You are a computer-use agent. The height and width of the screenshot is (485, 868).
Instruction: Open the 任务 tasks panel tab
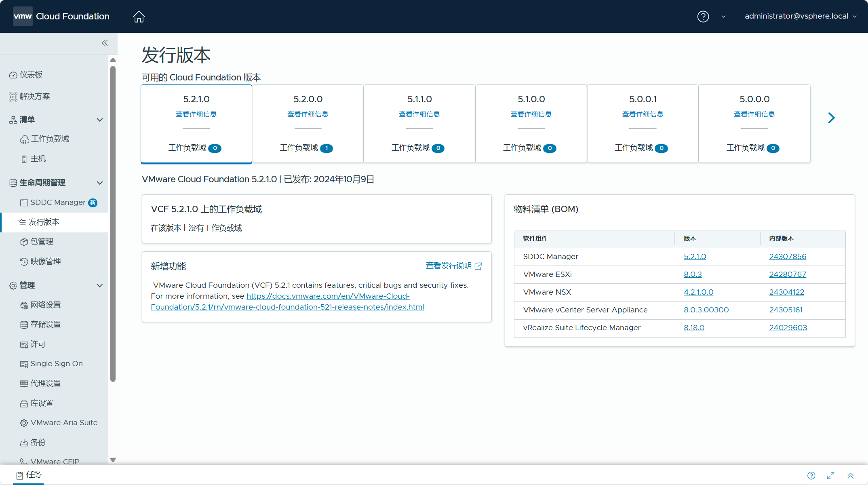(29, 475)
